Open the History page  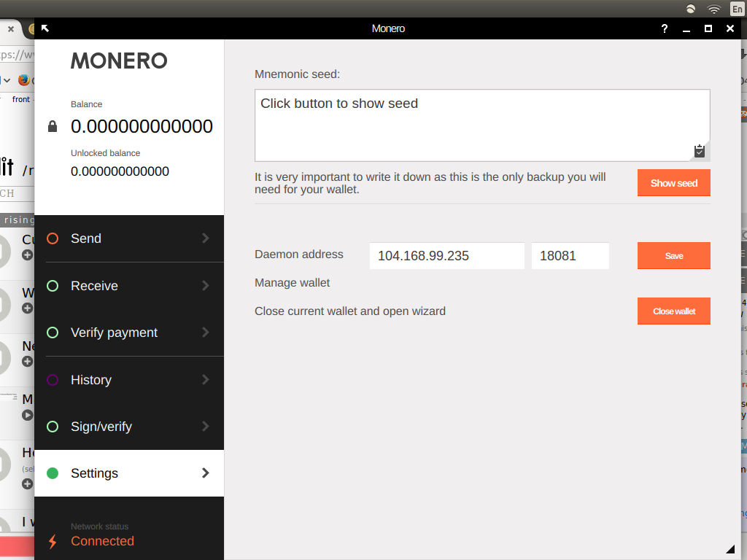click(129, 379)
